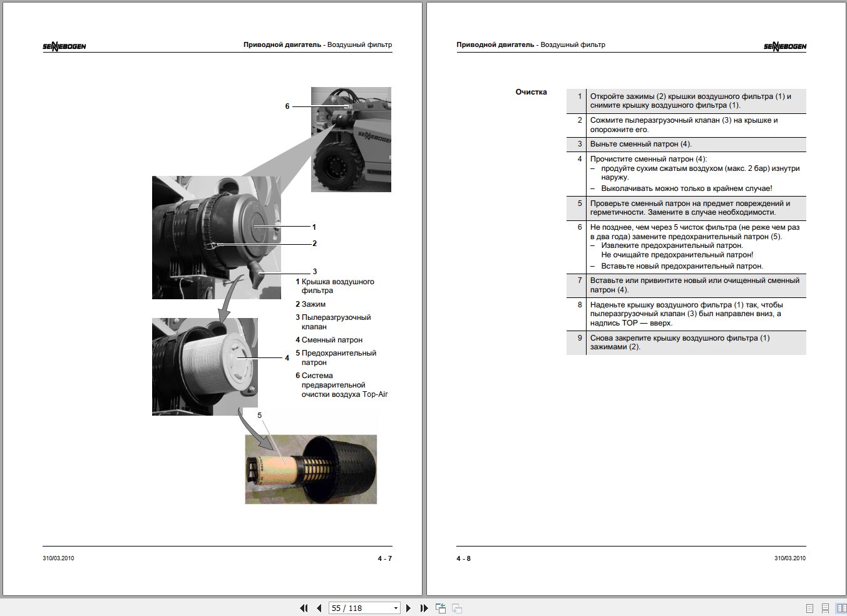
Task: Go to the next page
Action: click(x=408, y=608)
